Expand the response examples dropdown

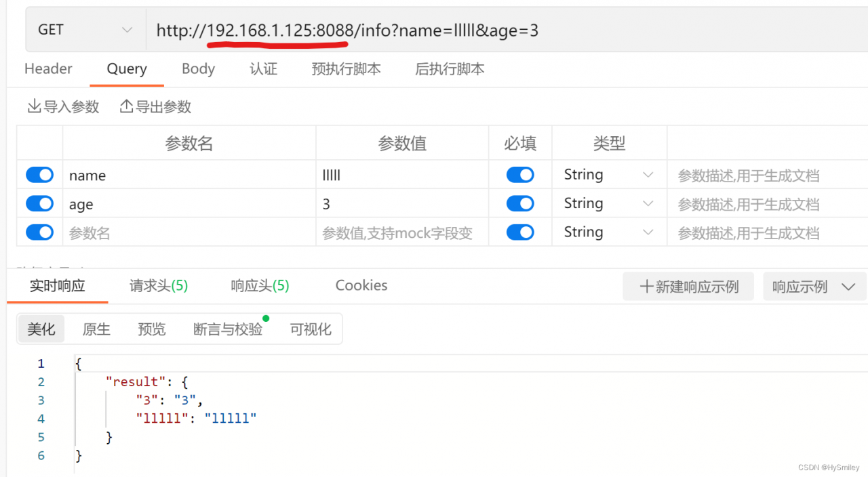tap(814, 287)
